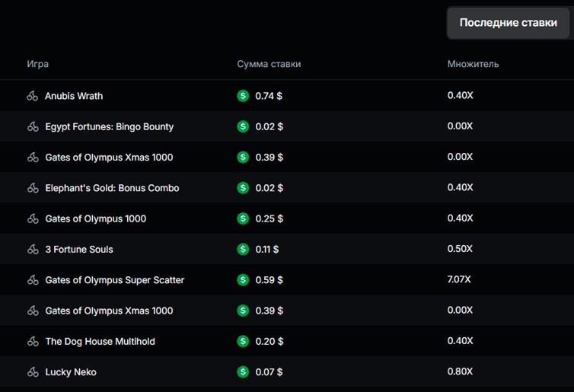Click the Сумма ставки column header
The image size is (574, 392).
click(269, 64)
